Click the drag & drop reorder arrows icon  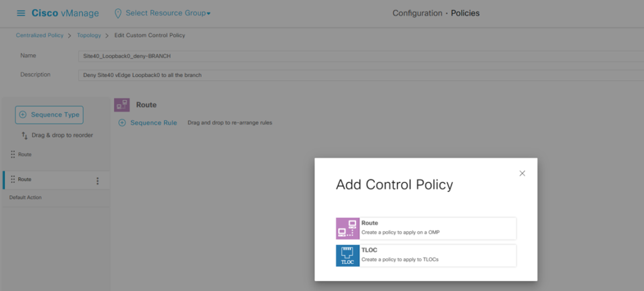pos(25,135)
